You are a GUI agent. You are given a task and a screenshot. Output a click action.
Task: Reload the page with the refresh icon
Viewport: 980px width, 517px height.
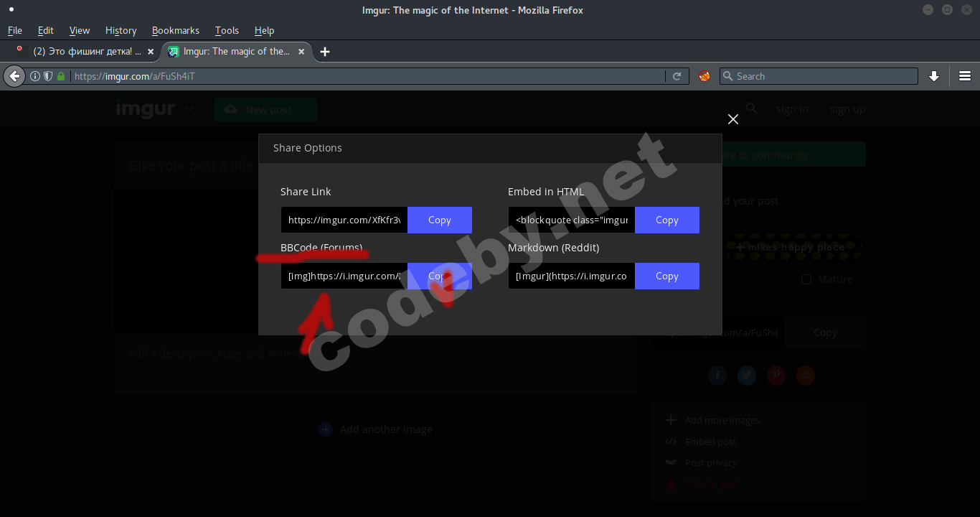point(677,76)
